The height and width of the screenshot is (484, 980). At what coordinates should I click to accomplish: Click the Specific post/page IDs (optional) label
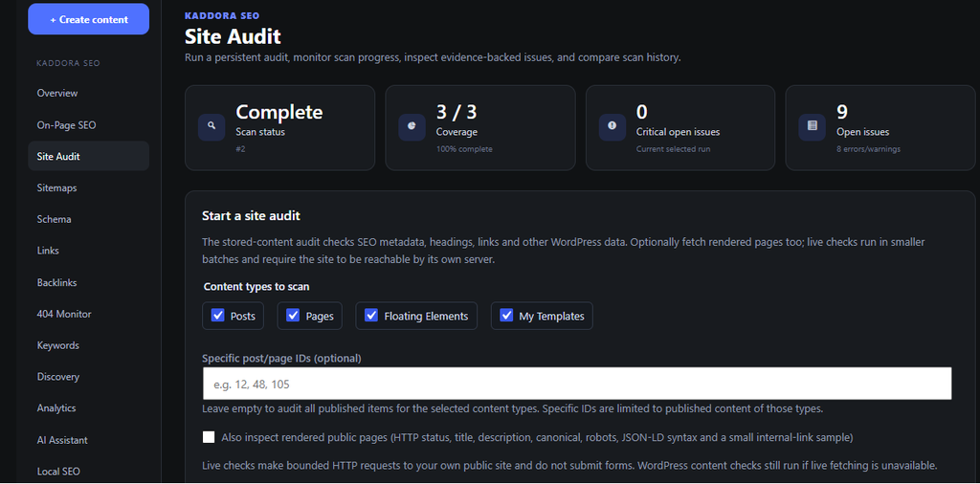point(281,359)
